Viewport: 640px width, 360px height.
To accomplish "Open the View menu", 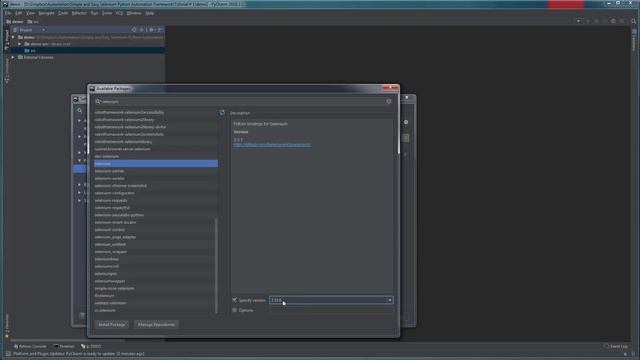I will pyautogui.click(x=30, y=13).
